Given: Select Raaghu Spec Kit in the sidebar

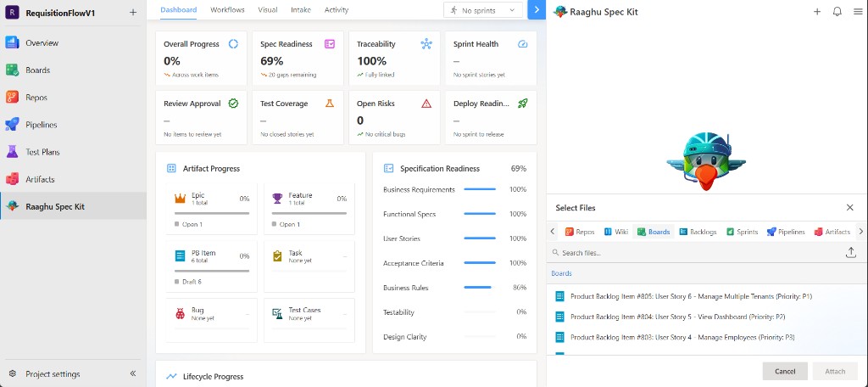Looking at the screenshot, I should pos(73,206).
